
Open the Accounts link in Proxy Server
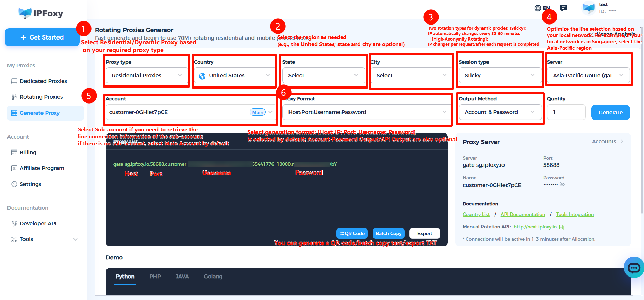point(607,142)
